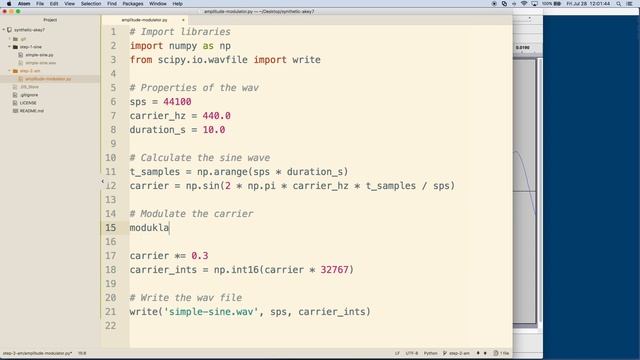Click the simple-sine.py file icon
This screenshot has height=360, width=640.
click(x=21, y=55)
